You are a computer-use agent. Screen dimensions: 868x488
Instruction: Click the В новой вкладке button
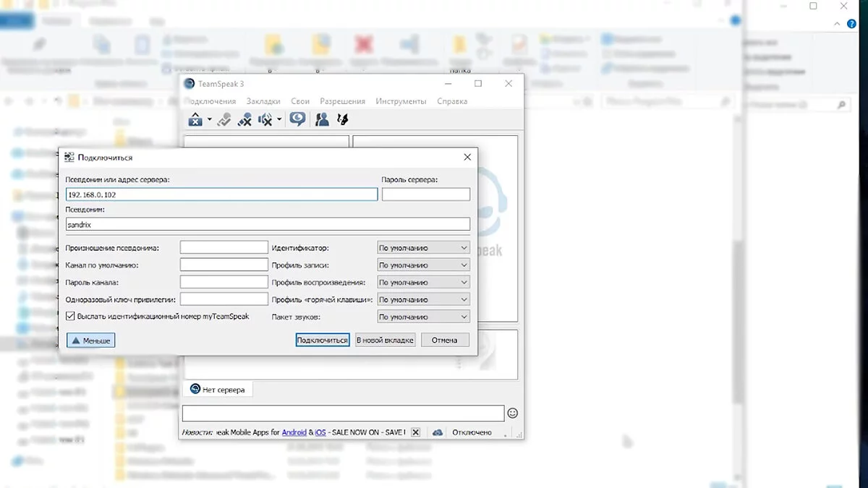(385, 340)
